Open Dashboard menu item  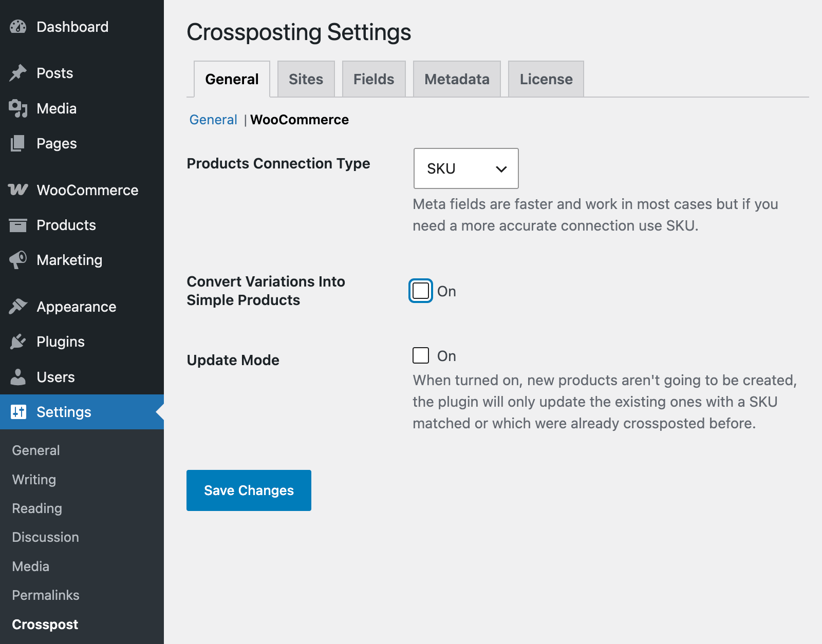click(x=82, y=27)
